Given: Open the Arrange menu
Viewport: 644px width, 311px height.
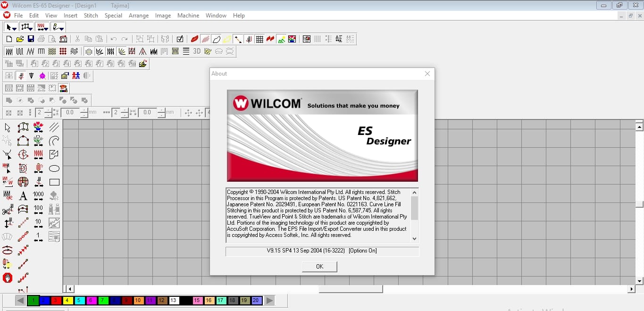Looking at the screenshot, I should click(139, 16).
